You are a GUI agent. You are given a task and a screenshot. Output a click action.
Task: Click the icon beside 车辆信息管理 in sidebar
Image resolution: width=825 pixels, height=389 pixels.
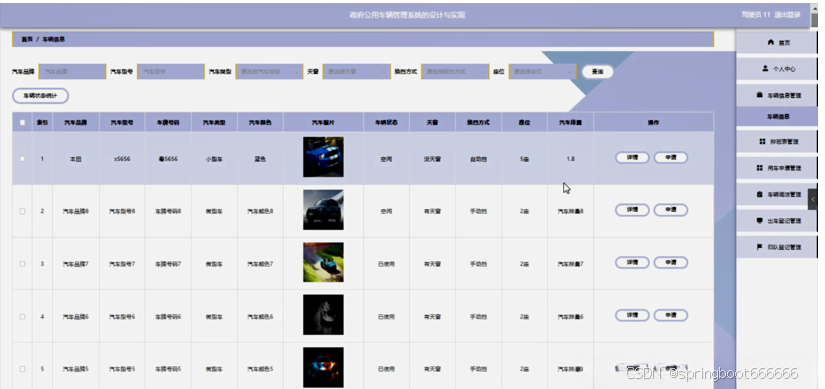(760, 95)
